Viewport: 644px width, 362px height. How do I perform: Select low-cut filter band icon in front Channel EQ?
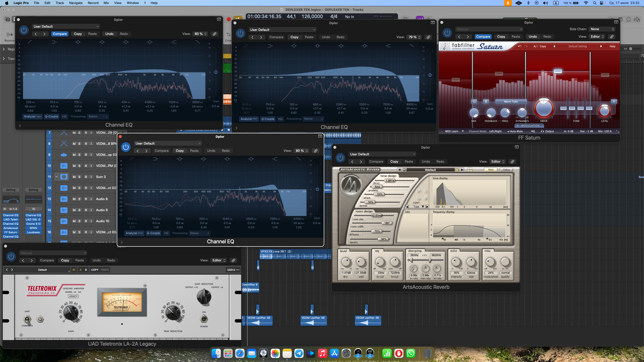132,159
